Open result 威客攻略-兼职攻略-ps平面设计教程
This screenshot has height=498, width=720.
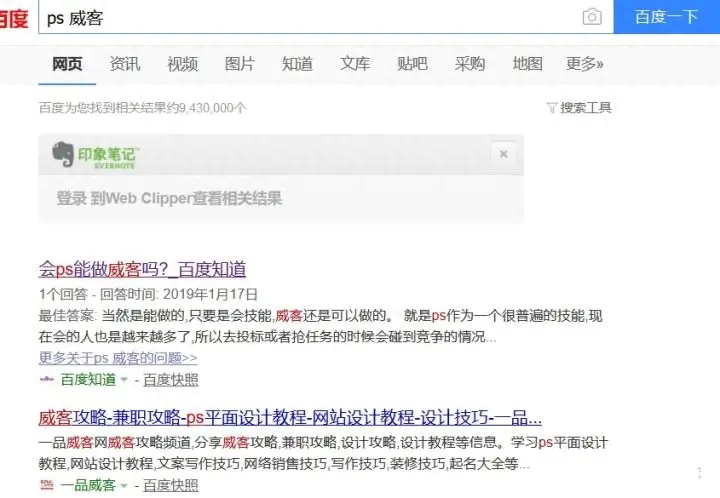point(290,418)
